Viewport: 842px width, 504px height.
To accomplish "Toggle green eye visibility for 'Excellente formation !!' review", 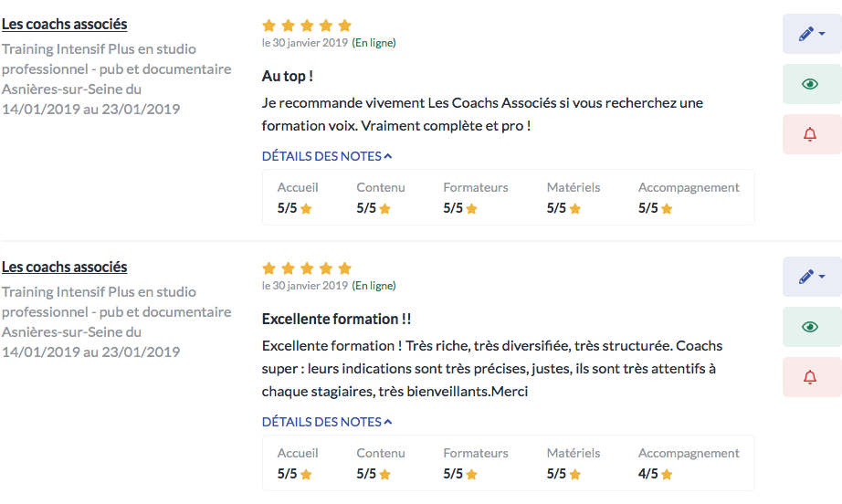I will [x=810, y=327].
